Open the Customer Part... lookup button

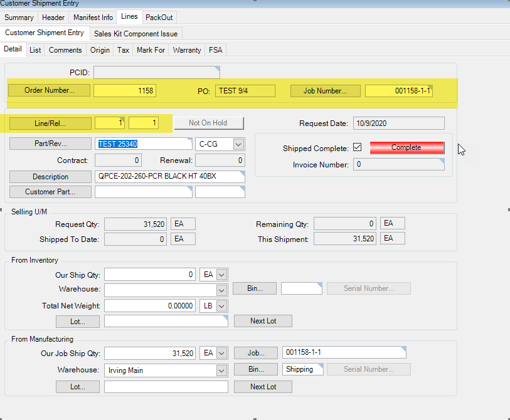point(50,192)
